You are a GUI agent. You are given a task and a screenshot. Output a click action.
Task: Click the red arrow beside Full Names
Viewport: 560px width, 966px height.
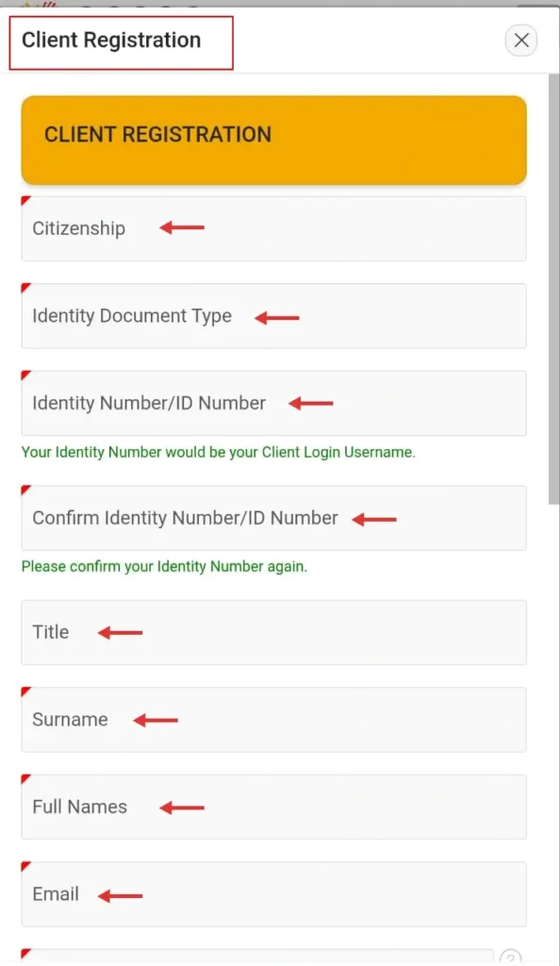tap(180, 807)
